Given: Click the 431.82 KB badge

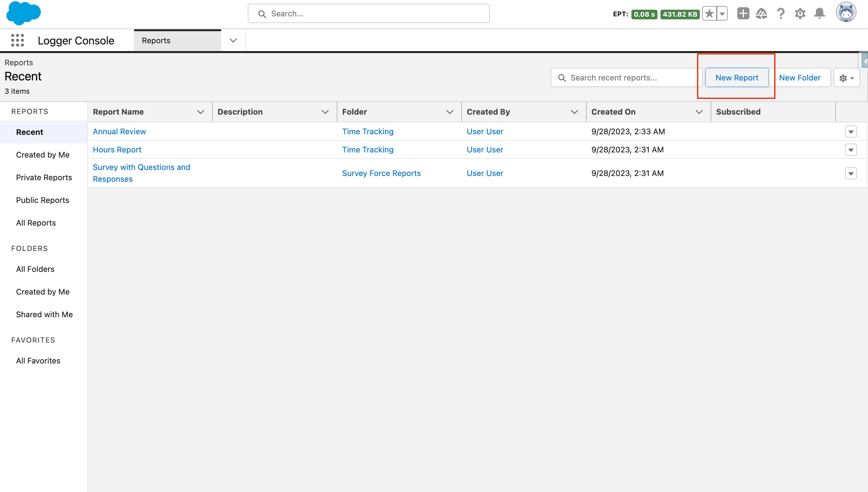Looking at the screenshot, I should [x=680, y=14].
